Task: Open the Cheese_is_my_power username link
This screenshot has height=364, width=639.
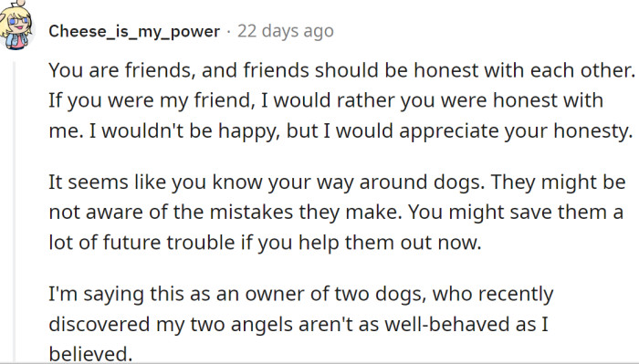Action: point(134,31)
